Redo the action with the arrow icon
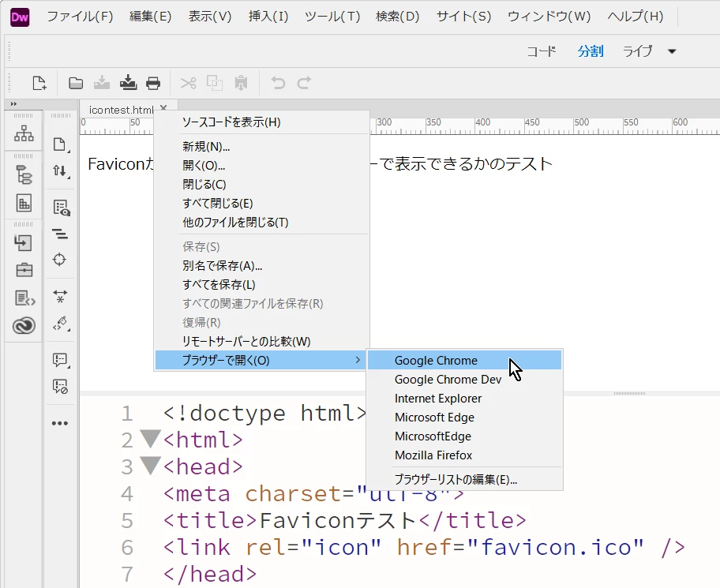 pyautogui.click(x=304, y=83)
